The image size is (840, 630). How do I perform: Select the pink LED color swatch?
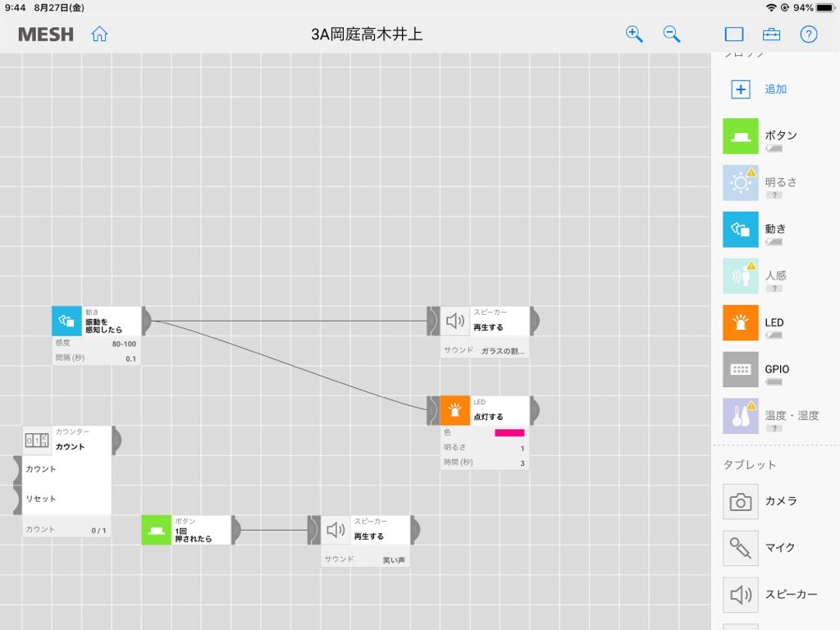pos(509,432)
